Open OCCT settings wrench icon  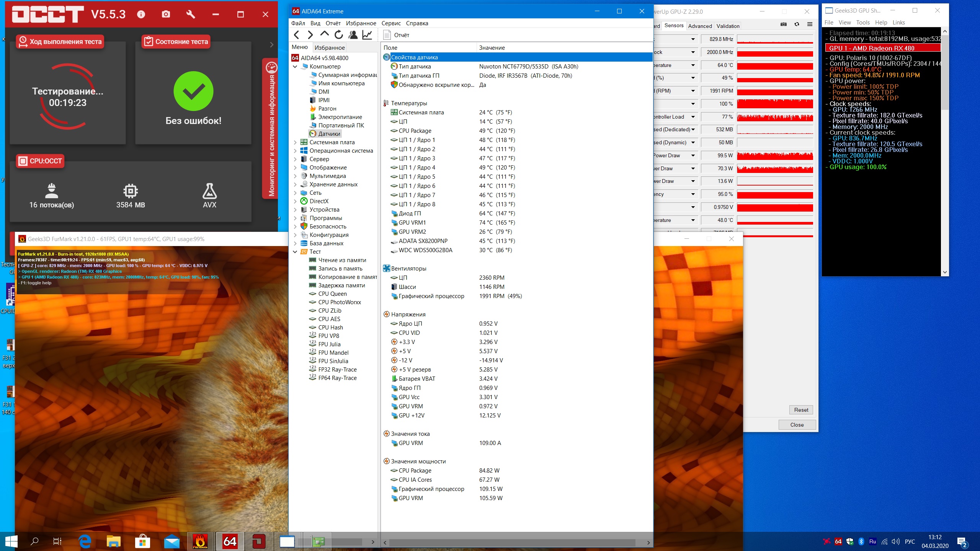(x=190, y=15)
